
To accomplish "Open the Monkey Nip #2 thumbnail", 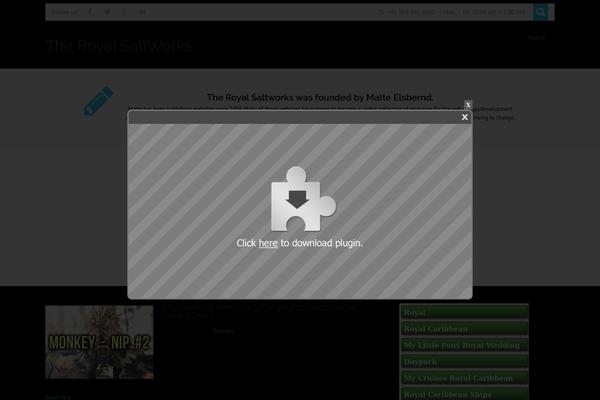I will coord(99,342).
